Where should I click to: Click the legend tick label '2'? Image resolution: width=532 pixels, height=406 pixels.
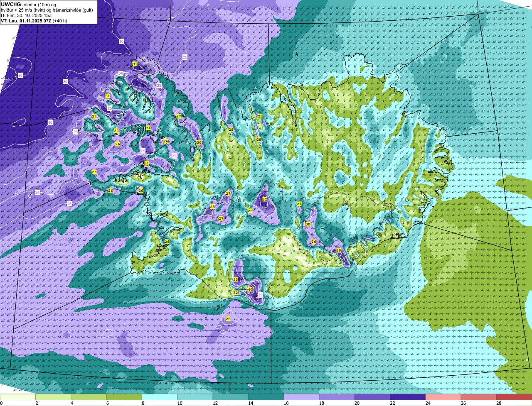click(37, 403)
